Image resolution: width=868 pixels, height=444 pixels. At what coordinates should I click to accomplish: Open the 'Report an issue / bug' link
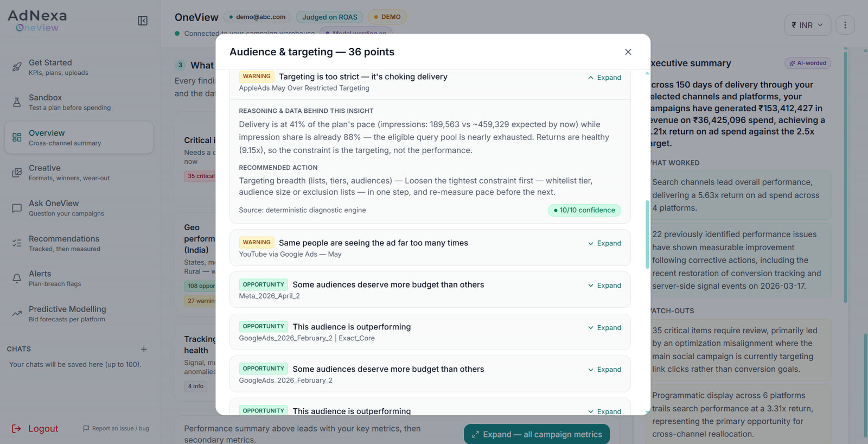coord(116,428)
